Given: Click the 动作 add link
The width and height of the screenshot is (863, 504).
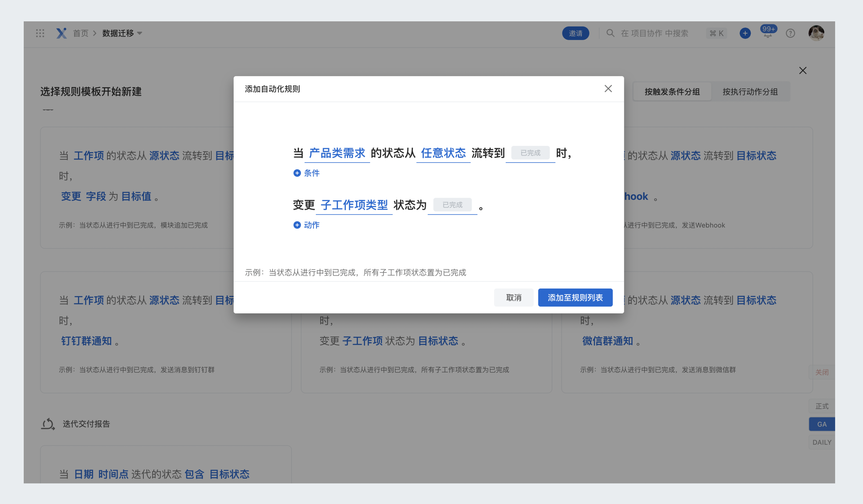Looking at the screenshot, I should pos(311,225).
